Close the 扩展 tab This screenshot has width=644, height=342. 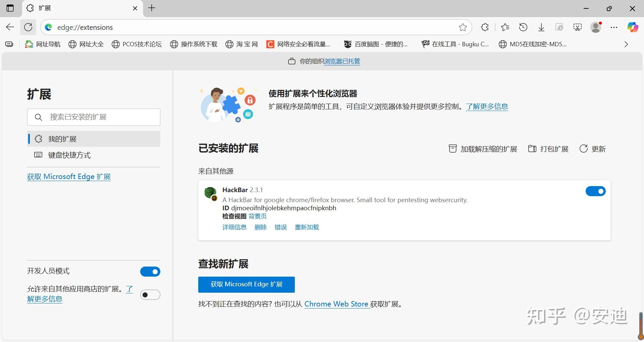pyautogui.click(x=135, y=8)
